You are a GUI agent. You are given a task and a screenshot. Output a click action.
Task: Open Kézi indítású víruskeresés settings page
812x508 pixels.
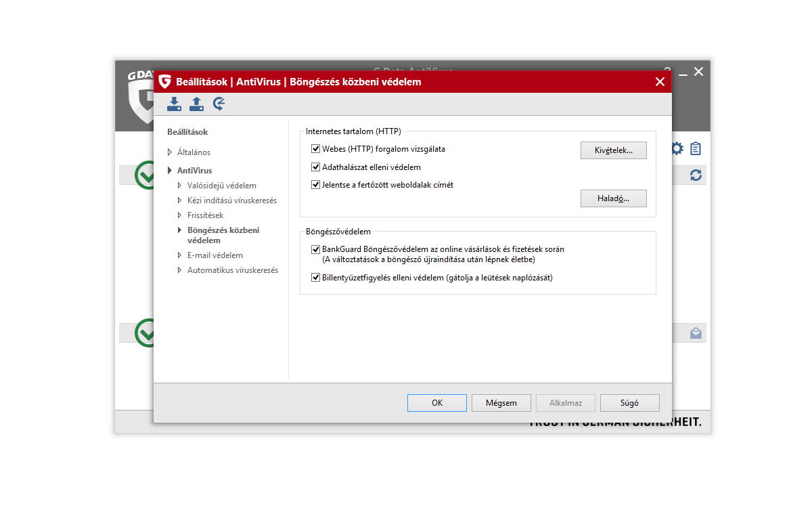point(232,200)
